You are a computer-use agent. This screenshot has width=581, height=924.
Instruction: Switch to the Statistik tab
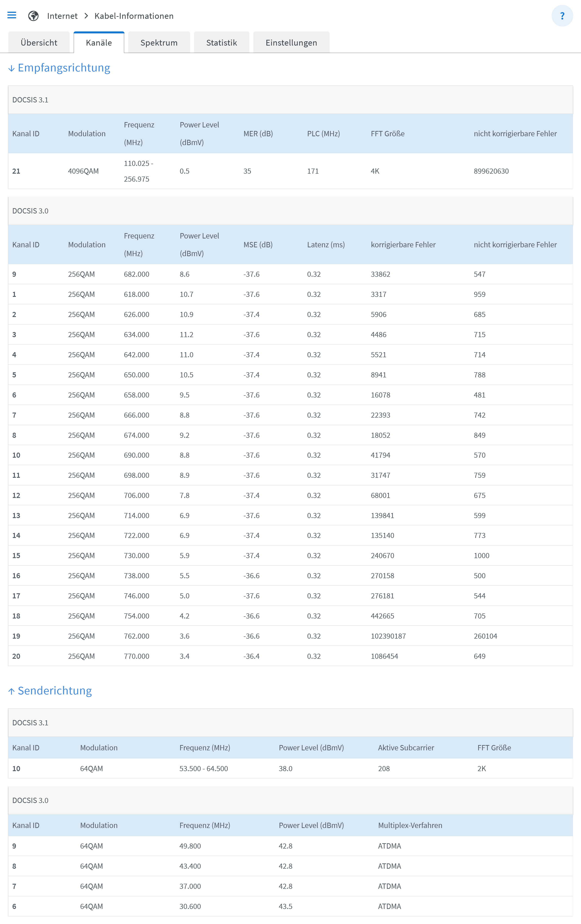(x=221, y=43)
